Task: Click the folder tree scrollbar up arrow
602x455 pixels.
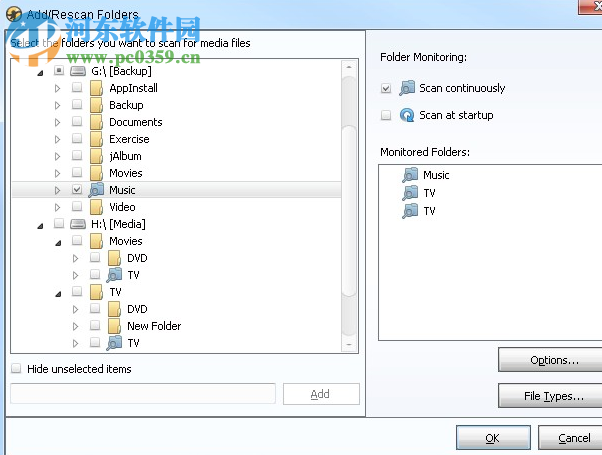Action: coord(349,67)
